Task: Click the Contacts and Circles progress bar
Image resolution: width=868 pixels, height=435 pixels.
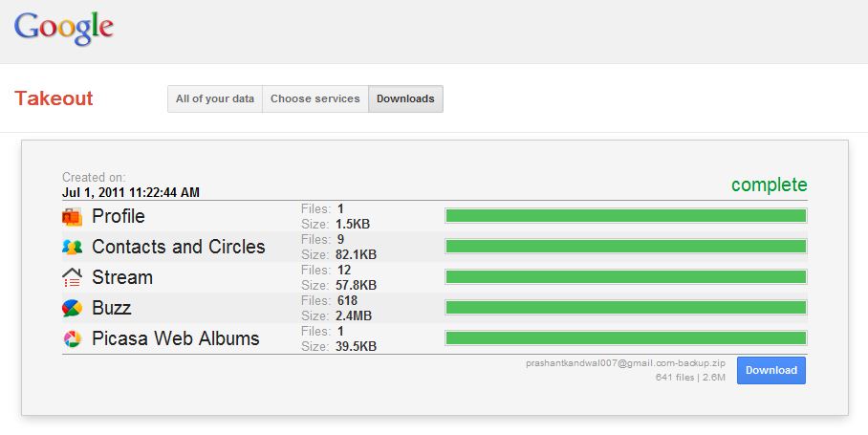Action: point(626,247)
